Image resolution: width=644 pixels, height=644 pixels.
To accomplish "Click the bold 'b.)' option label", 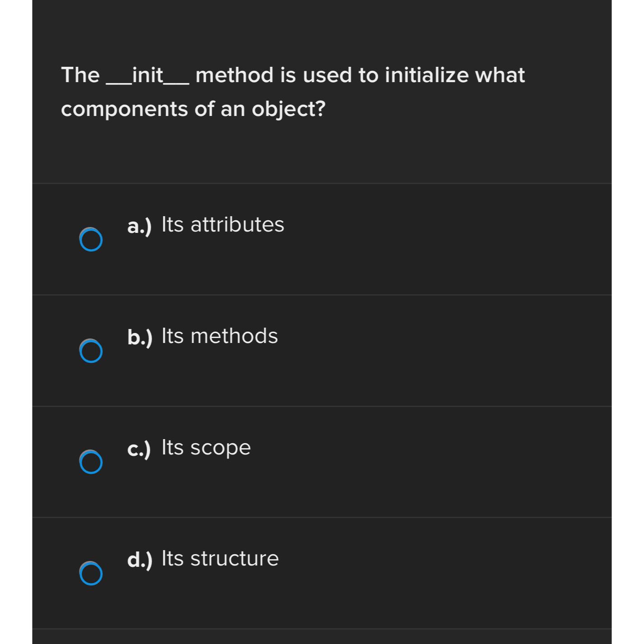I will pos(140,337).
